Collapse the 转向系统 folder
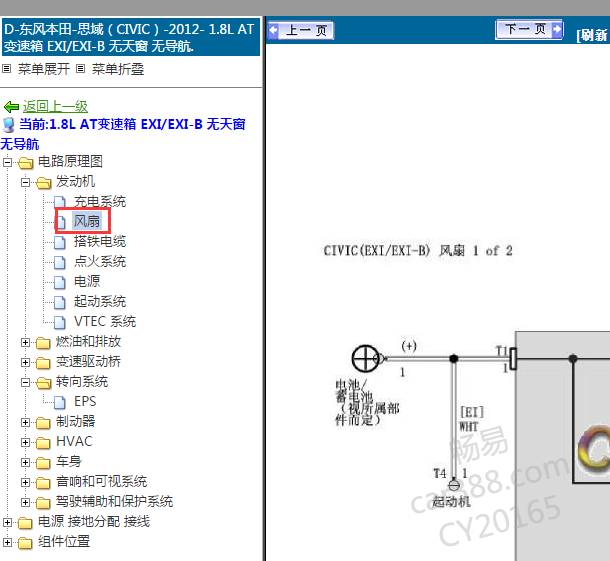The image size is (610, 561). coord(25,382)
